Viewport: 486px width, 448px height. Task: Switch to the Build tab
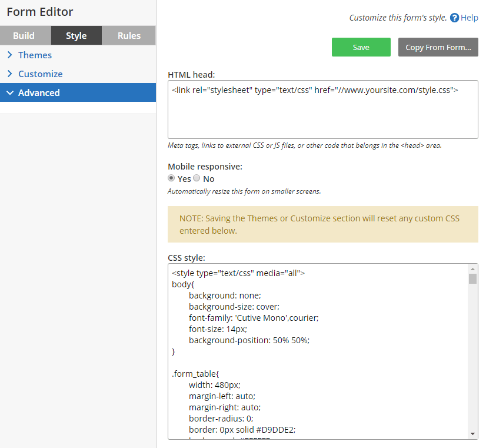tap(25, 35)
